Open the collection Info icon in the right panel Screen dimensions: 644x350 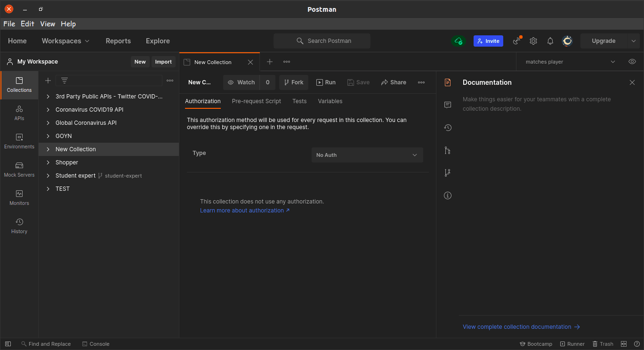coord(448,195)
